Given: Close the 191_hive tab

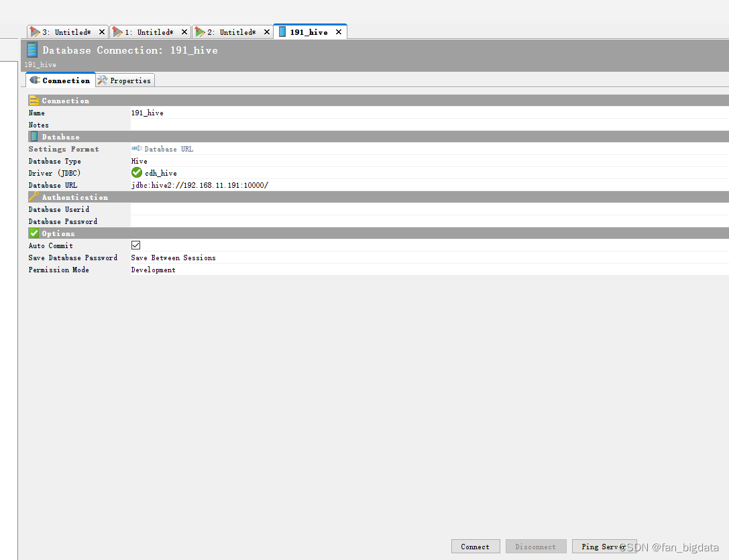Looking at the screenshot, I should click(339, 32).
